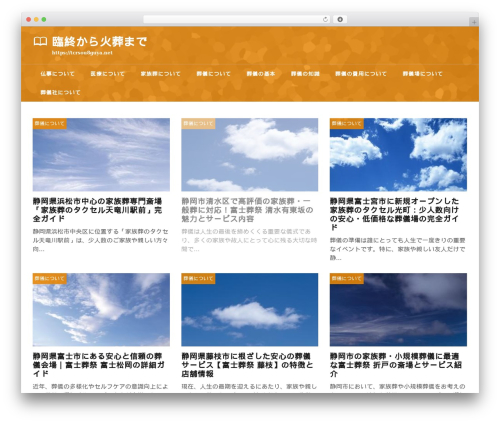Image resolution: width=500 pixels, height=423 pixels.
Task: Click category tag on the 清水区 article thumbnail
Action: tap(198, 123)
